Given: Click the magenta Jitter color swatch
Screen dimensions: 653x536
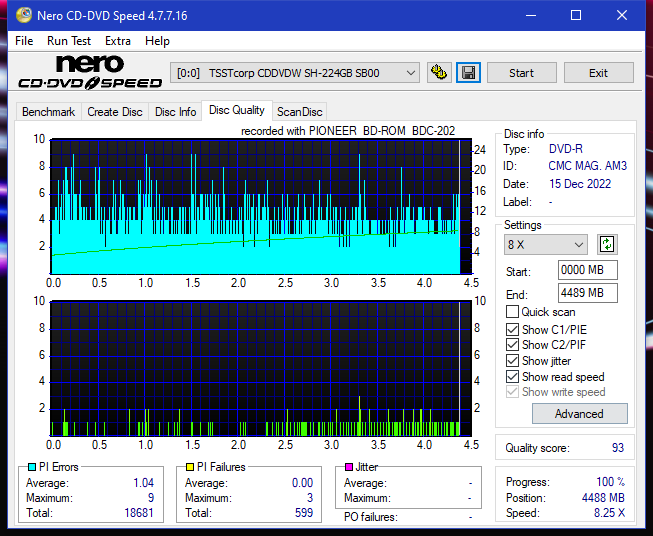Looking at the screenshot, I should point(349,467).
